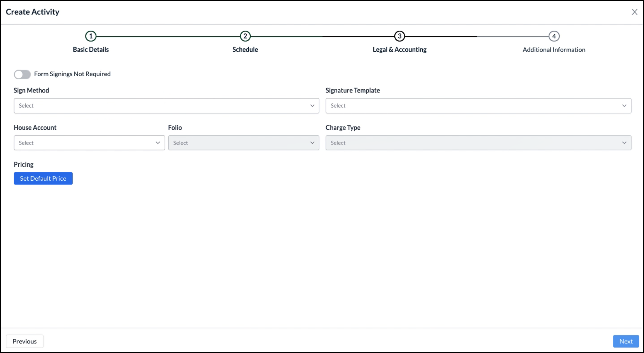This screenshot has width=644, height=353.
Task: Click the Next button
Action: [626, 341]
